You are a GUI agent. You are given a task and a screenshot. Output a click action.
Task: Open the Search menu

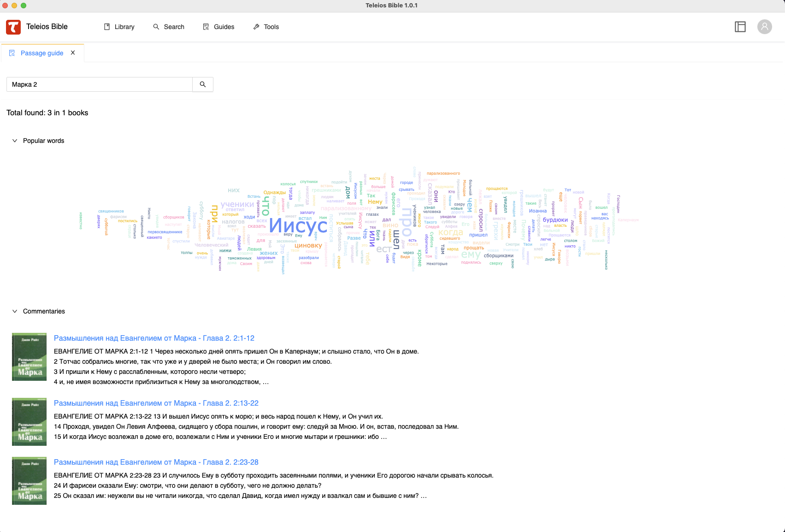coord(169,27)
